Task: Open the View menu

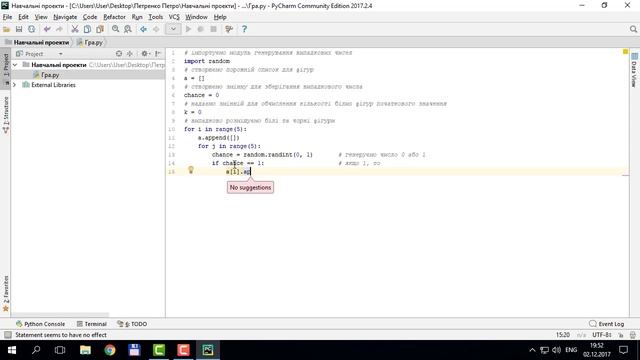Action: tap(41, 17)
